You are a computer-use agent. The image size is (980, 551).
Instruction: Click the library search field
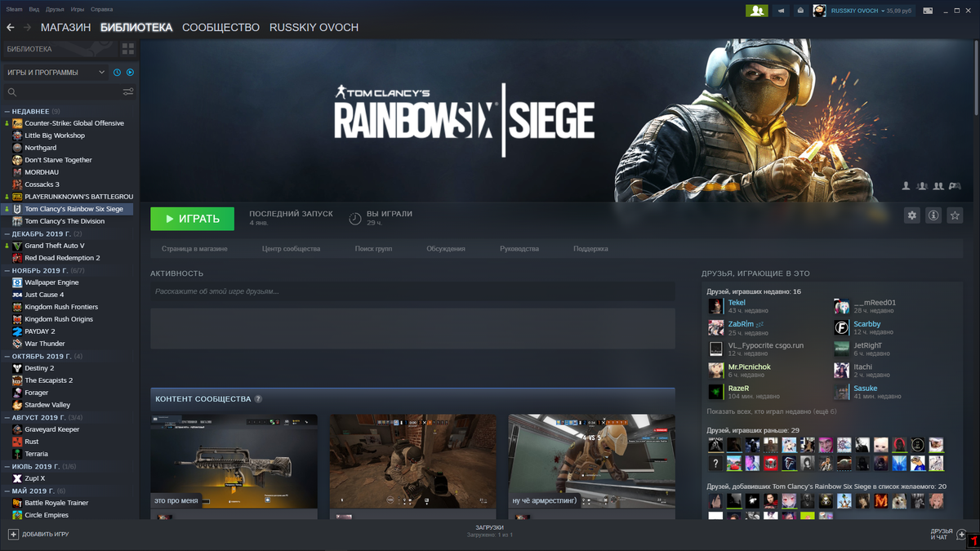coord(63,92)
